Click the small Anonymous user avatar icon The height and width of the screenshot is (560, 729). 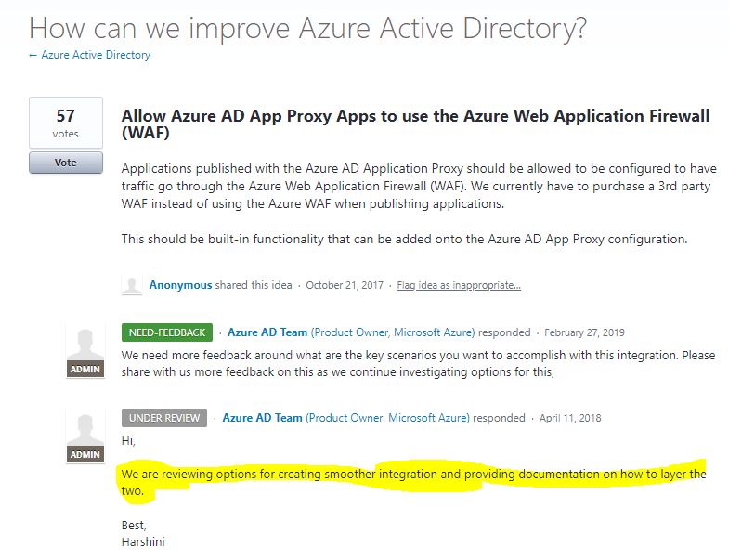132,285
